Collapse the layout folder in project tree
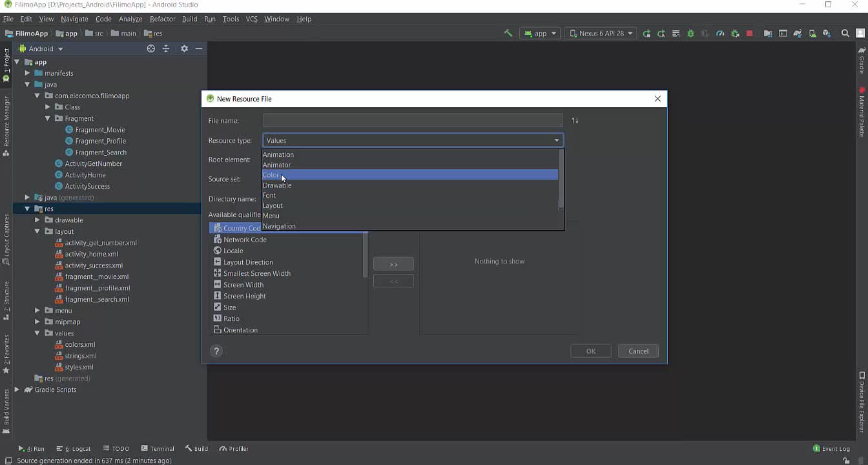 click(37, 231)
